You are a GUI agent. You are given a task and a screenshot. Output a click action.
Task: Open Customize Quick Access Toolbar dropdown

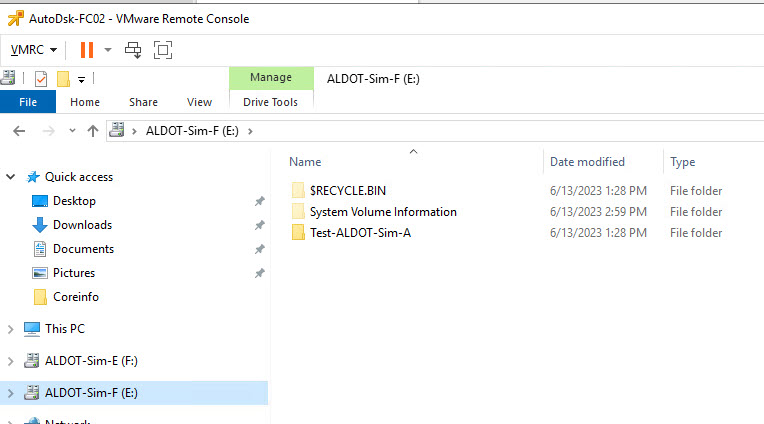coord(81,79)
